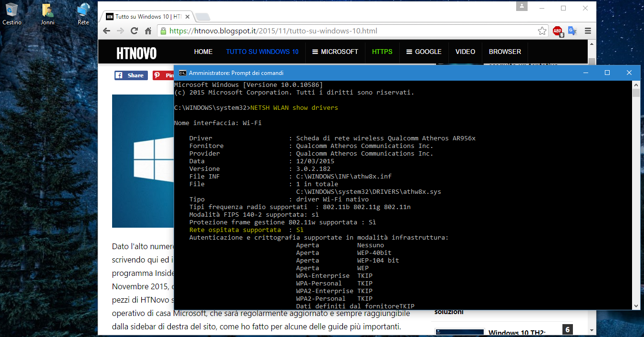This screenshot has width=644, height=337.
Task: Open the HTNOVO site logo
Action: tap(136, 53)
